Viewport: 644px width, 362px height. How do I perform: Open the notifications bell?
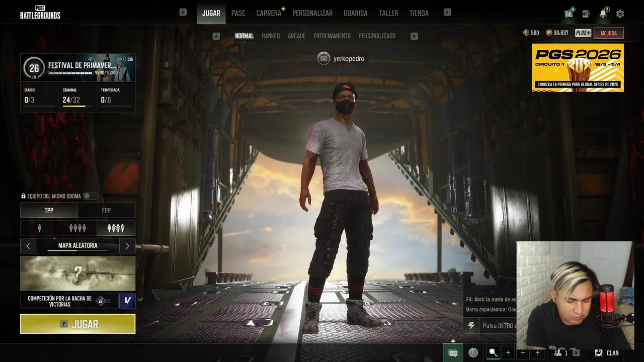pyautogui.click(x=603, y=13)
